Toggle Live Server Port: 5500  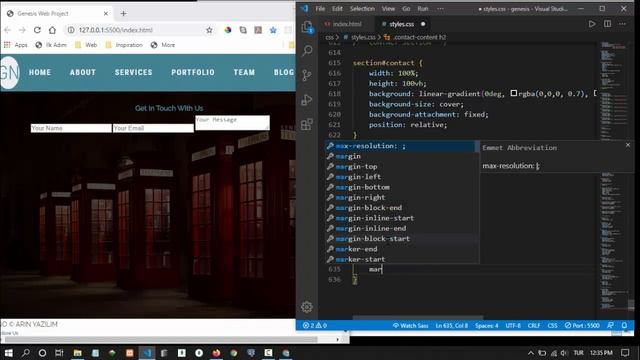point(582,325)
